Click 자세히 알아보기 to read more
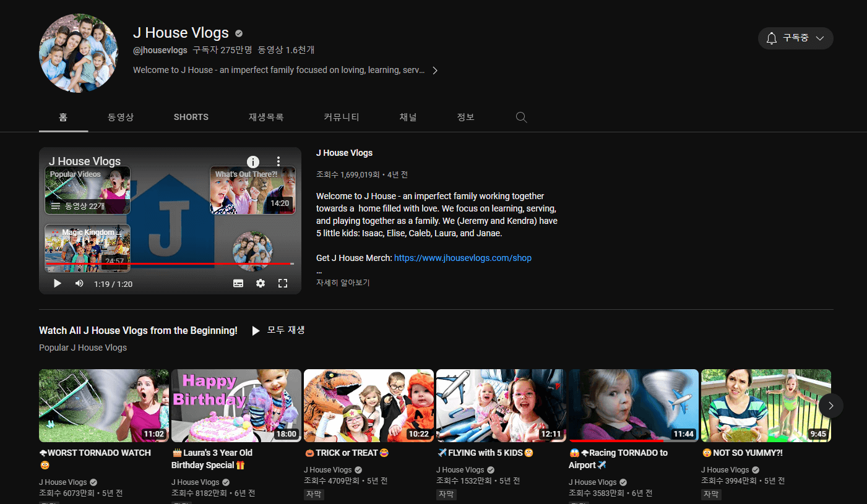The height and width of the screenshot is (504, 867). 343,283
